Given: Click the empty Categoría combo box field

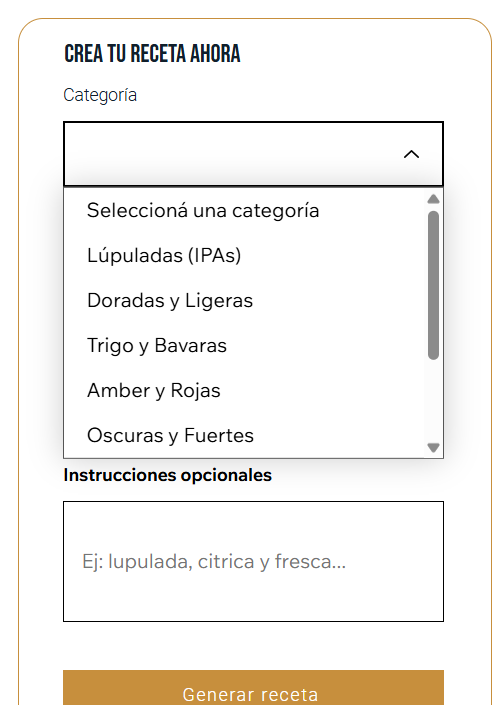Looking at the screenshot, I should pyautogui.click(x=254, y=154).
